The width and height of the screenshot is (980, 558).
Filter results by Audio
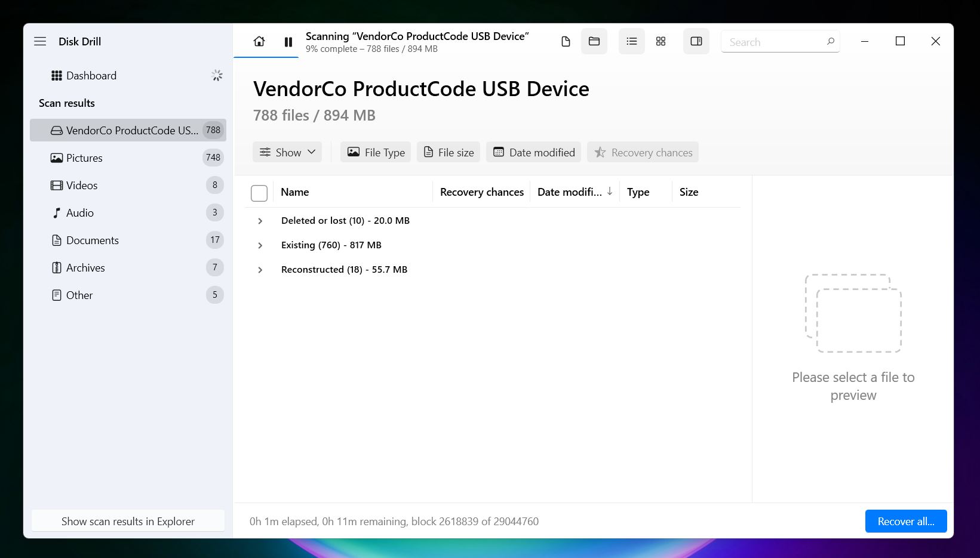tap(128, 212)
